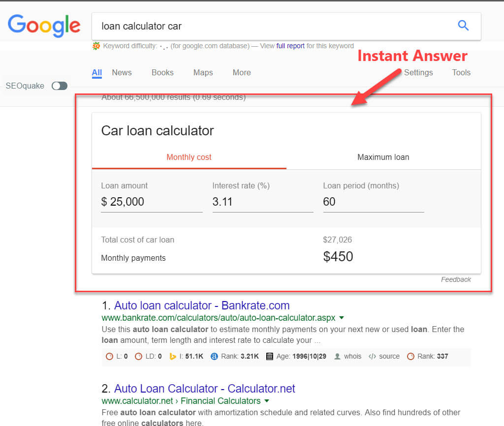Click the Feedback link under the calculator
Viewport: 504px width, 426px height.
tap(456, 279)
